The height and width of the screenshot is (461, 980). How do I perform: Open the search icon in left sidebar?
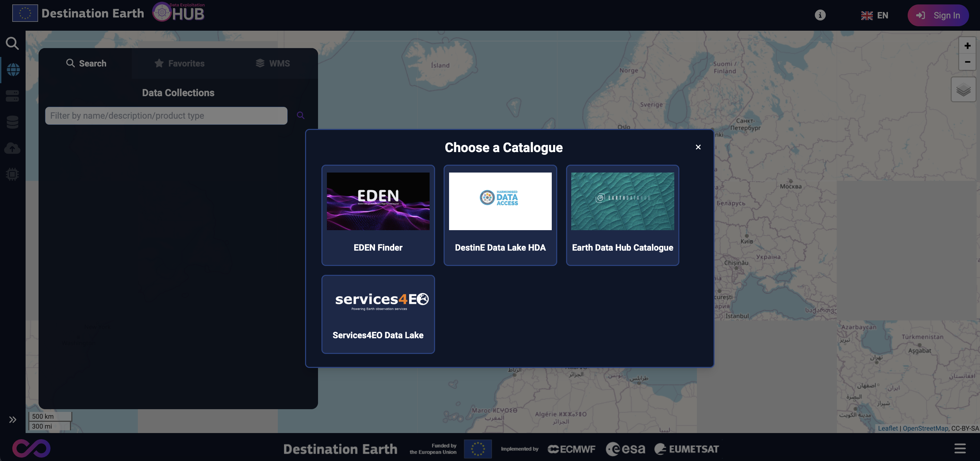coord(12,43)
